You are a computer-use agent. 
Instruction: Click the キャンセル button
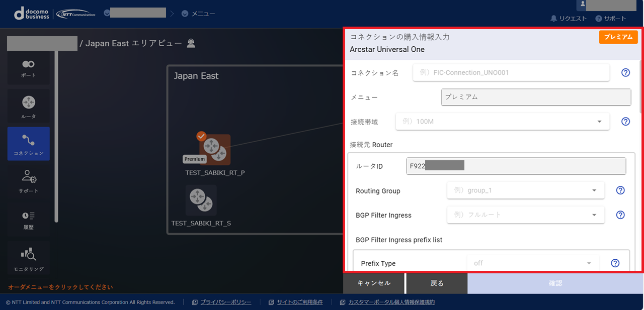pyautogui.click(x=373, y=283)
